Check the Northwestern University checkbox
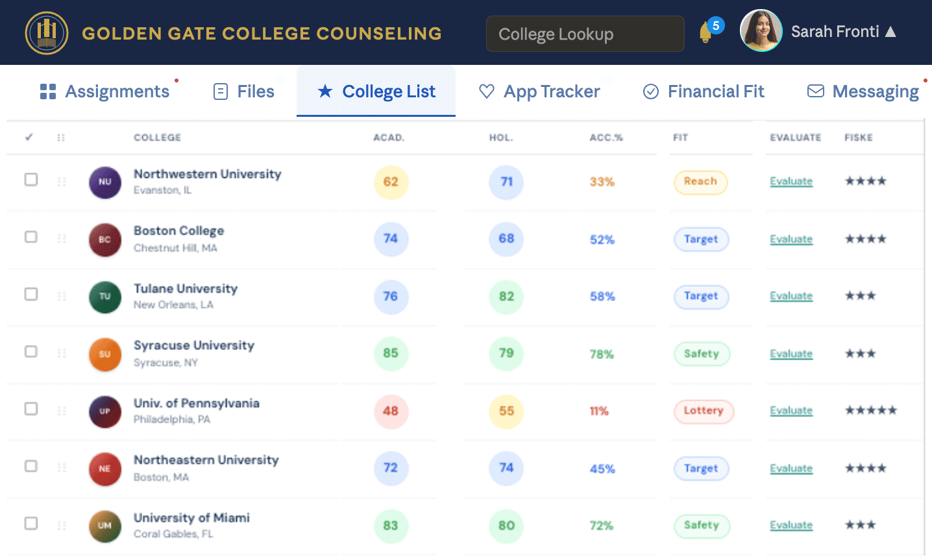Viewport: 932px width, 560px height. 31,180
